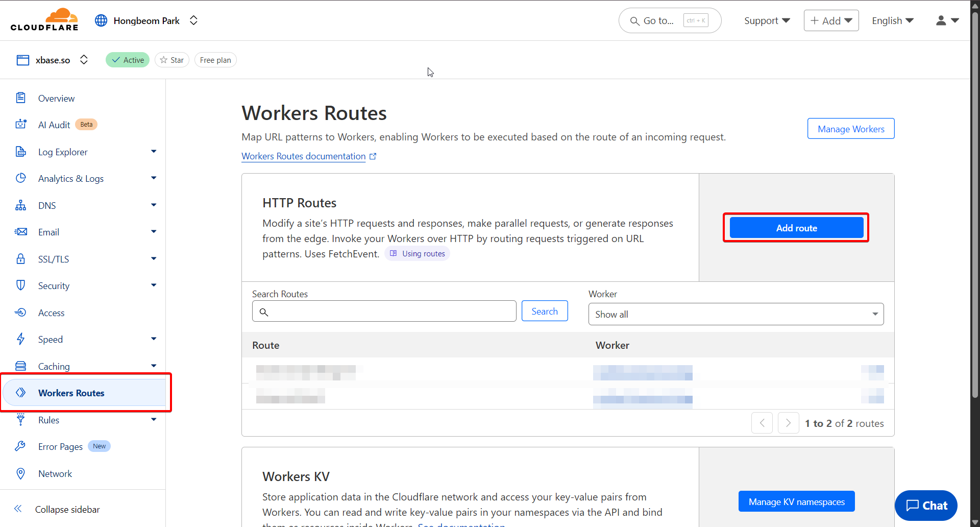
Task: Click the Speed lightning bolt icon
Action: click(21, 339)
